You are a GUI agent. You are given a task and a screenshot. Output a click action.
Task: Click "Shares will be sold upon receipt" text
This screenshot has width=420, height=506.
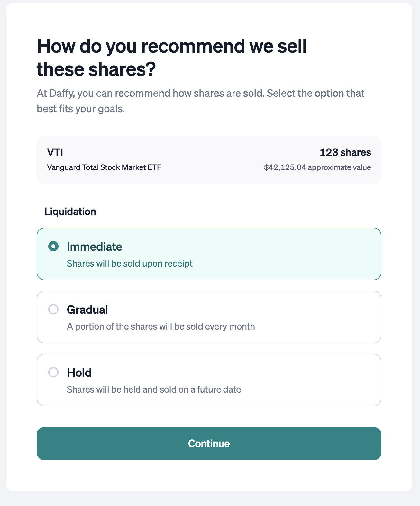130,264
